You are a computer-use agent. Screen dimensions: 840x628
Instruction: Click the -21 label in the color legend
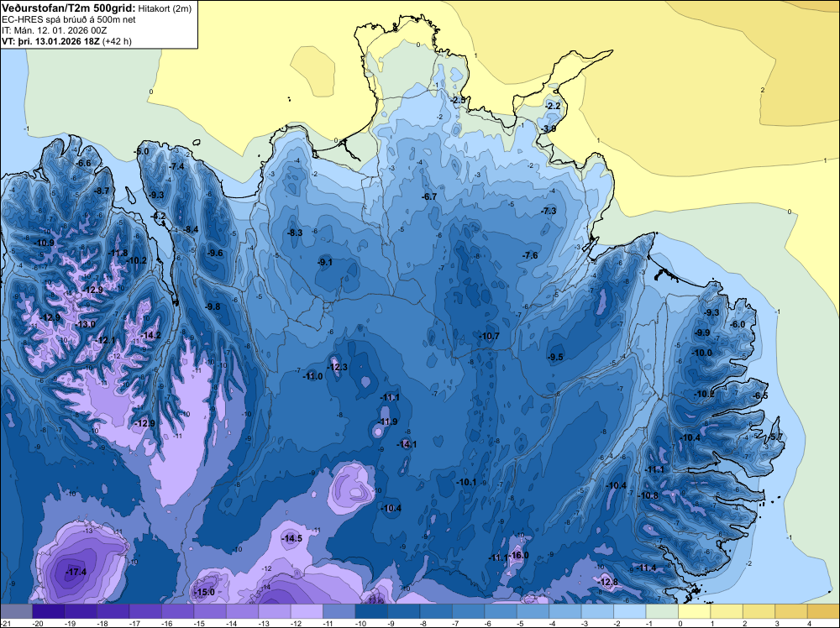pyautogui.click(x=5, y=623)
